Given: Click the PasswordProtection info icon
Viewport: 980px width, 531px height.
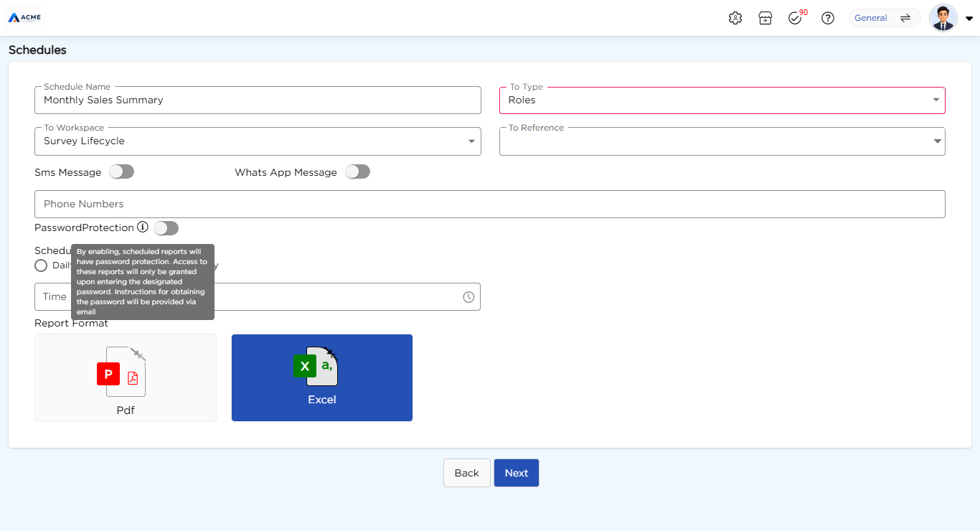Looking at the screenshot, I should pyautogui.click(x=143, y=227).
